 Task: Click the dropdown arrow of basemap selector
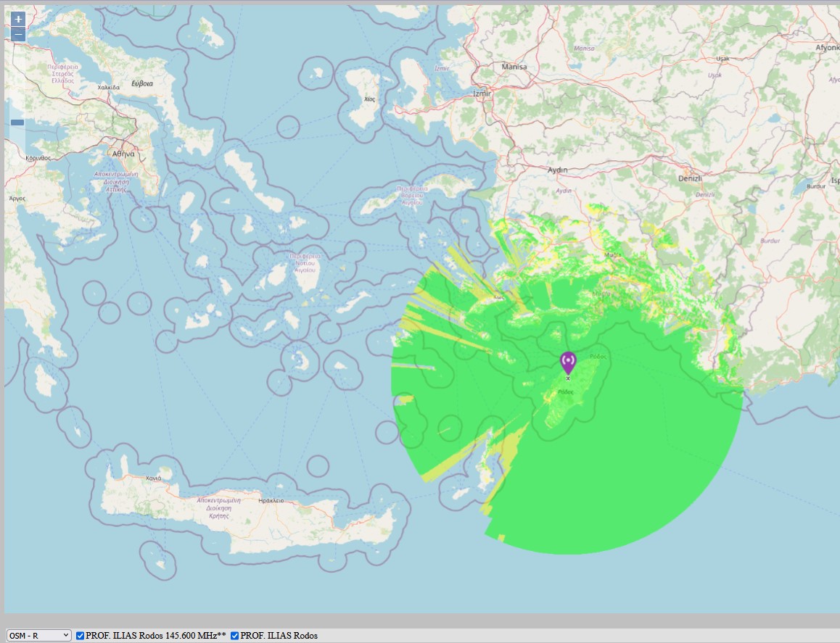(66, 636)
